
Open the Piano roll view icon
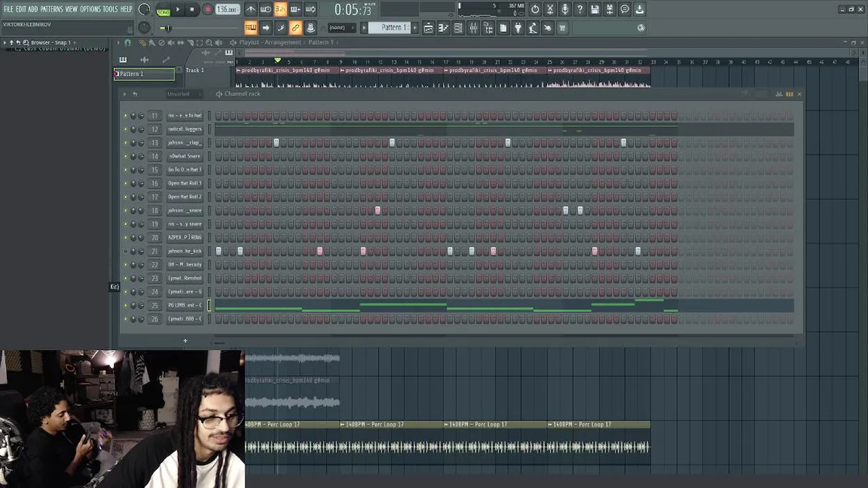coord(443,28)
